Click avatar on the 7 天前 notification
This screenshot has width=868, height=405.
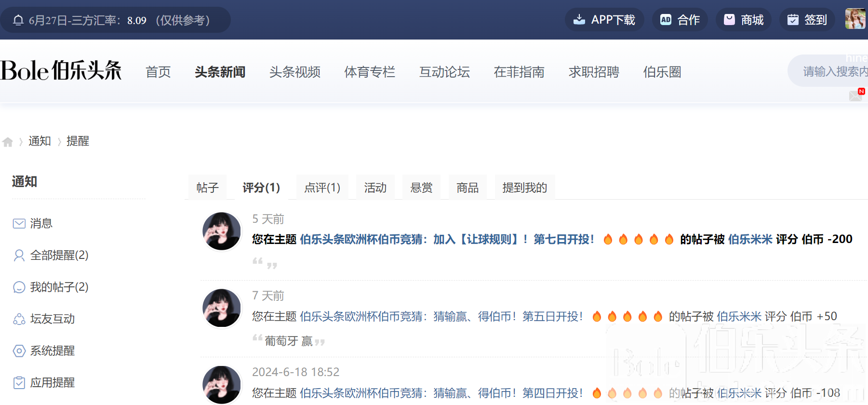(222, 308)
